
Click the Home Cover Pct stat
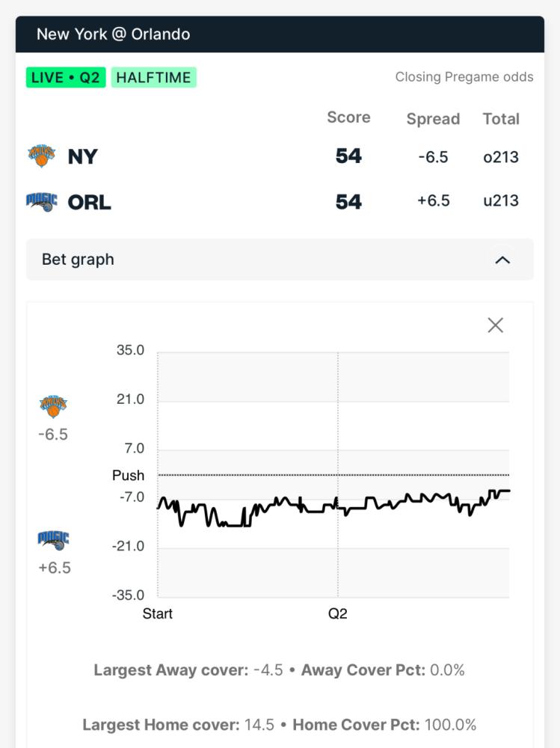click(x=384, y=725)
